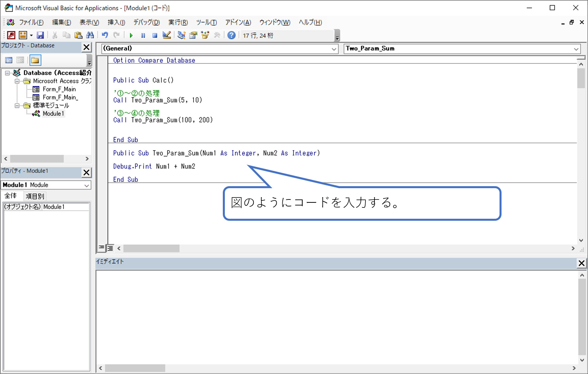The image size is (588, 374).
Task: Click the blue Help question mark icon
Action: point(231,35)
